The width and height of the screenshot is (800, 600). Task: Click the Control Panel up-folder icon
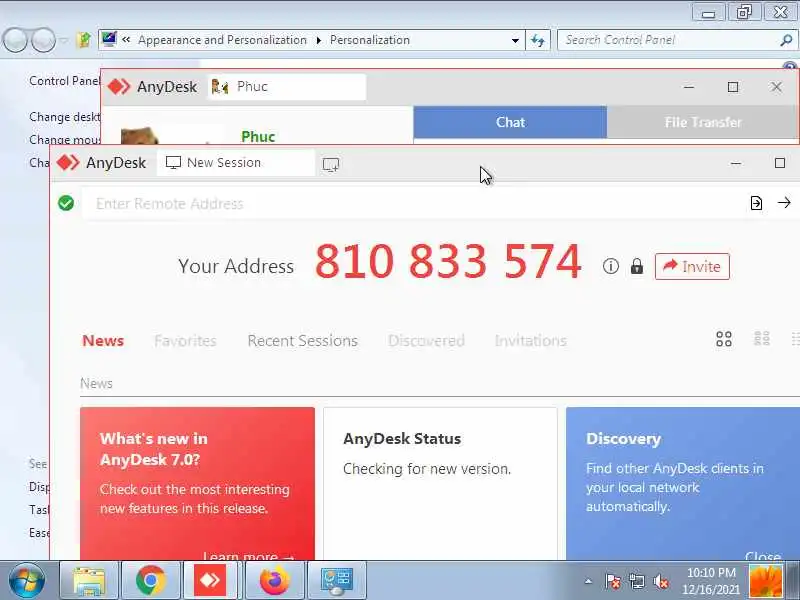click(84, 40)
